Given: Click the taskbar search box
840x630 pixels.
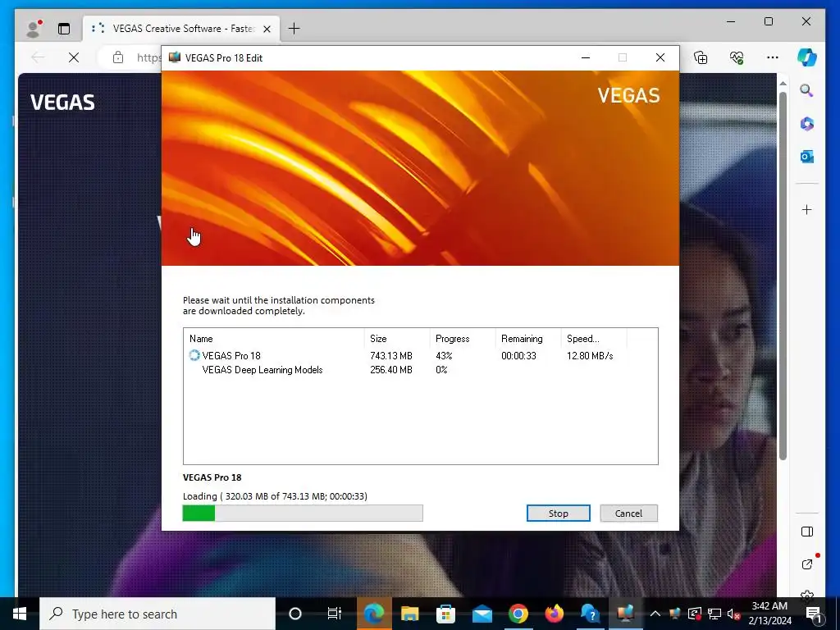Looking at the screenshot, I should pyautogui.click(x=157, y=614).
